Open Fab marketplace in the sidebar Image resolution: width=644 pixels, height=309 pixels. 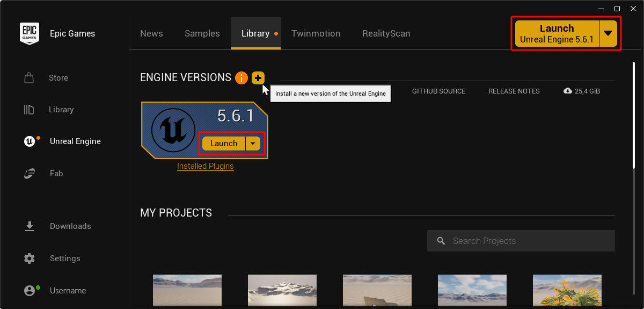click(x=56, y=174)
